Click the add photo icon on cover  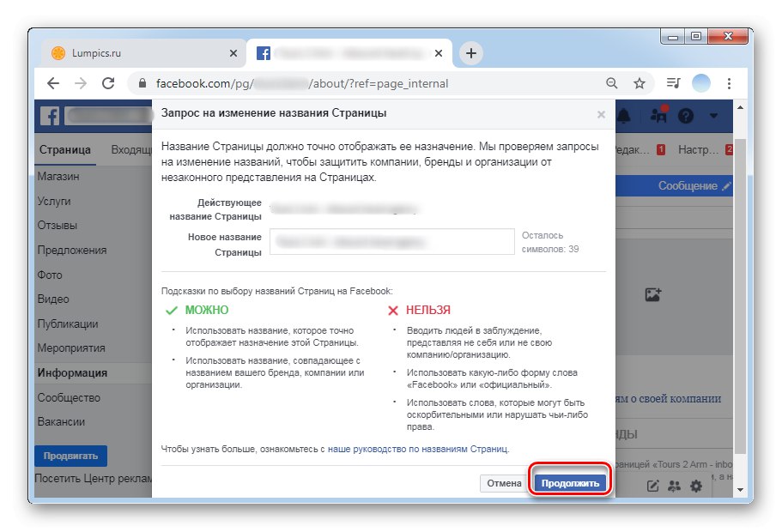[x=653, y=294]
